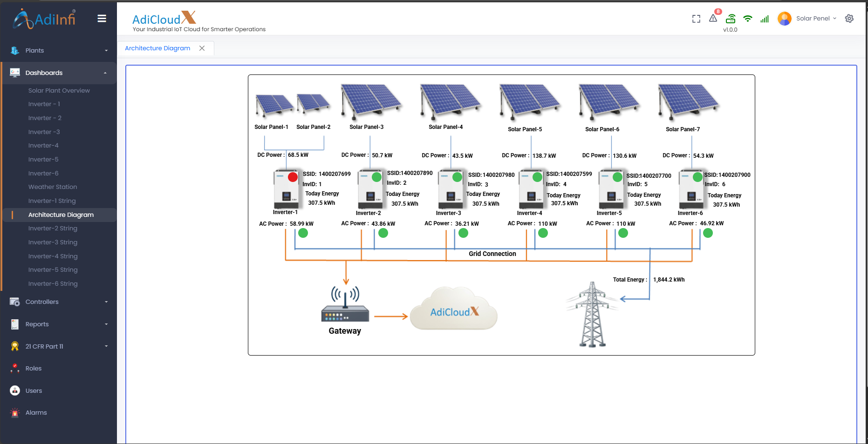The width and height of the screenshot is (868, 444).
Task: Enter fullscreen mode using the expand icon
Action: coord(696,19)
